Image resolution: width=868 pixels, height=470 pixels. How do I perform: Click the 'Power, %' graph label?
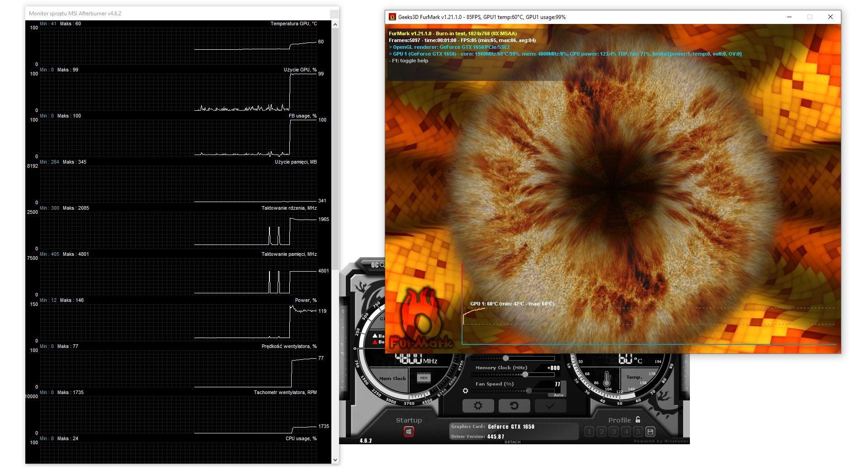[x=306, y=300]
